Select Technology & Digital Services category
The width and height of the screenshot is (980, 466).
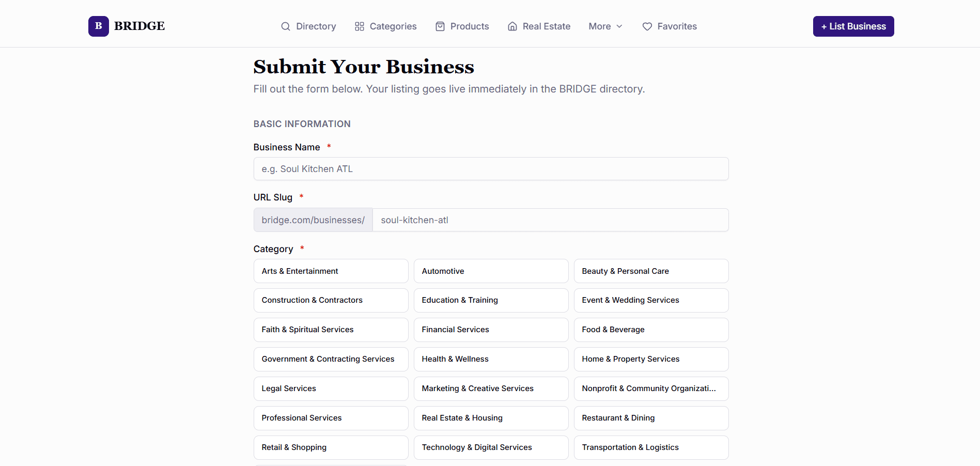491,447
